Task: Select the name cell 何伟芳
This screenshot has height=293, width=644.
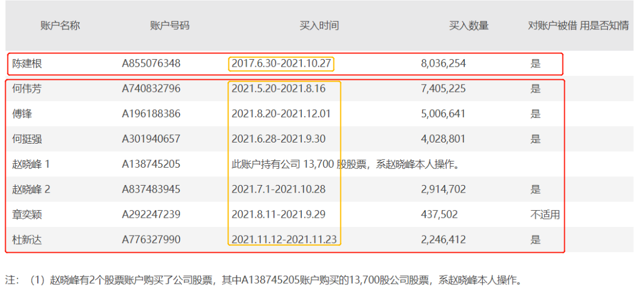Action: [x=28, y=88]
